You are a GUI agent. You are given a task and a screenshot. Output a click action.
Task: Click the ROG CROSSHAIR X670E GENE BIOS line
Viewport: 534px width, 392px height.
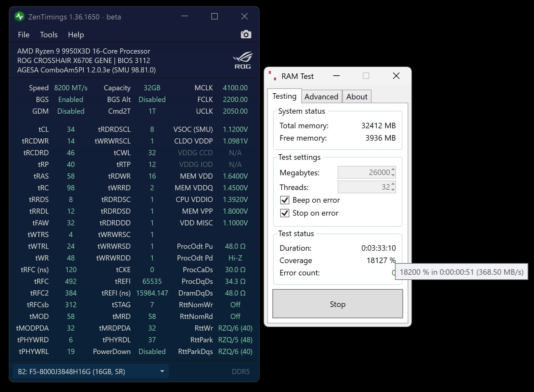pos(84,61)
